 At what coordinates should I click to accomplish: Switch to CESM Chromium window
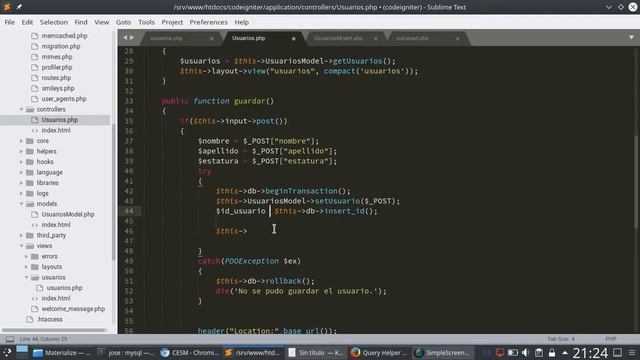tap(190, 353)
